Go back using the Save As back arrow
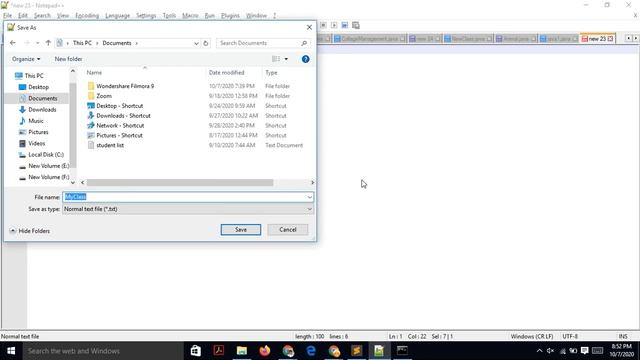Image resolution: width=640 pixels, height=360 pixels. tap(13, 43)
